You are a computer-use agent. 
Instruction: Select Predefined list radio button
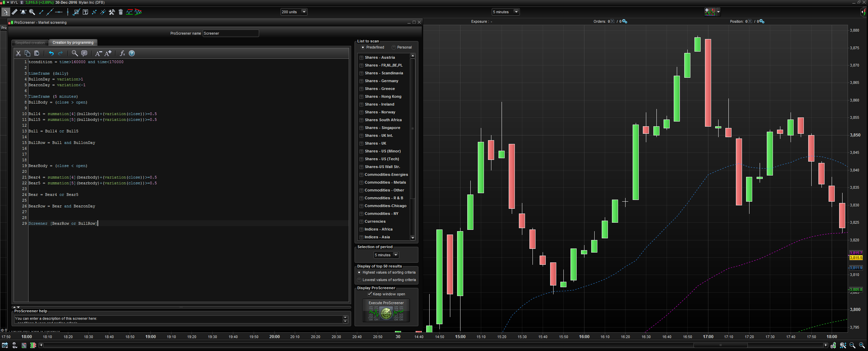pos(363,47)
